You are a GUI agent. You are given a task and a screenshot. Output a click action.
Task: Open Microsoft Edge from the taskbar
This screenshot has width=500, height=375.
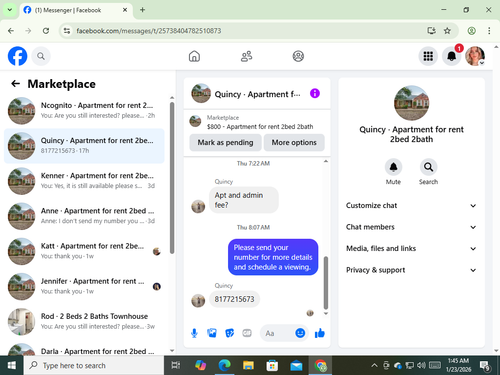[224, 366]
